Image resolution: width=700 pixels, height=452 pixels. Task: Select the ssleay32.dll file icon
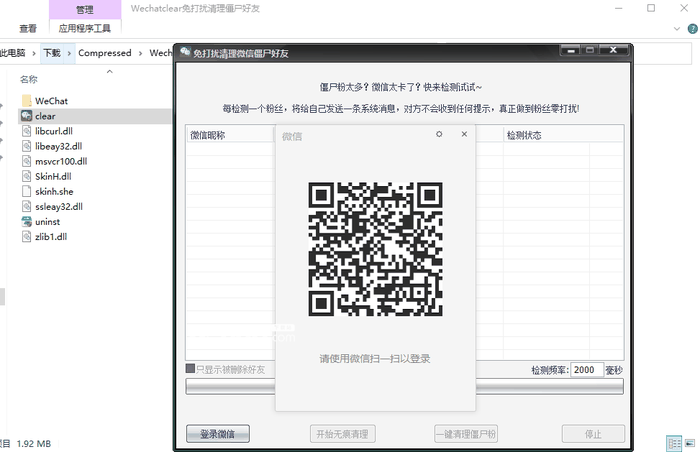[x=27, y=206]
